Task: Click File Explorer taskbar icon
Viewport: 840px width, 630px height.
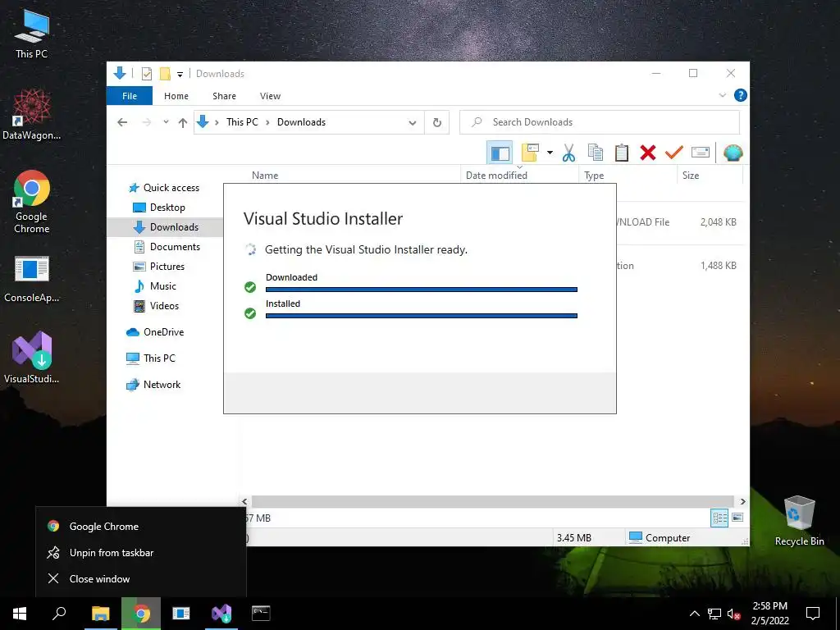Action: click(100, 614)
